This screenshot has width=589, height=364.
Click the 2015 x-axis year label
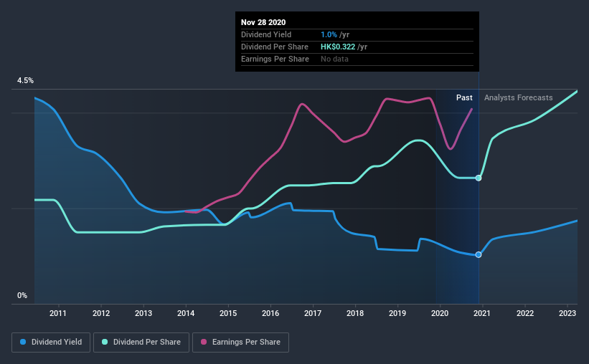[228, 313]
